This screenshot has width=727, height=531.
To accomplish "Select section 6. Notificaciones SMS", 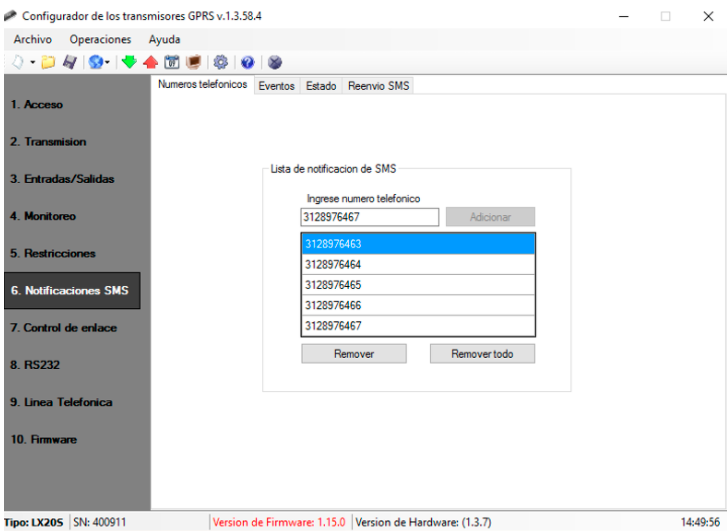I will [72, 290].
